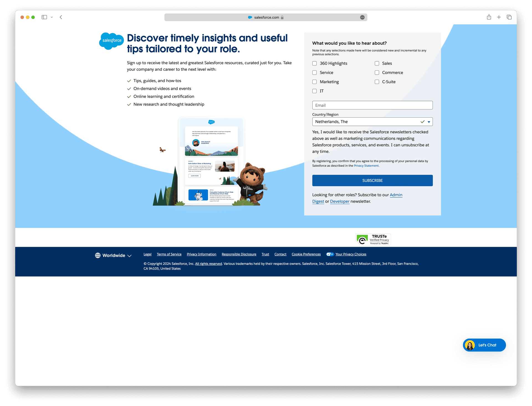Image resolution: width=532 pixels, height=406 pixels.
Task: Click the Cookie Preferences menu item
Action: click(x=306, y=254)
